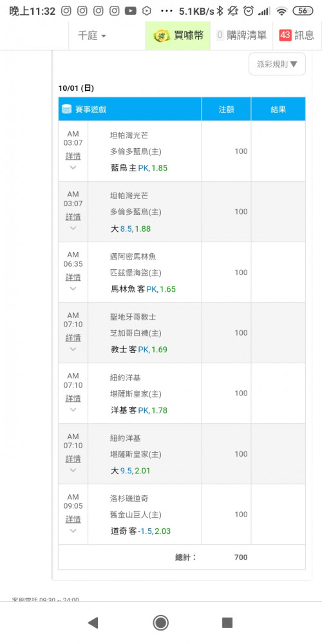The height and width of the screenshot is (644, 322).
Task: Open the 訊息 messages tab
Action: [x=296, y=35]
